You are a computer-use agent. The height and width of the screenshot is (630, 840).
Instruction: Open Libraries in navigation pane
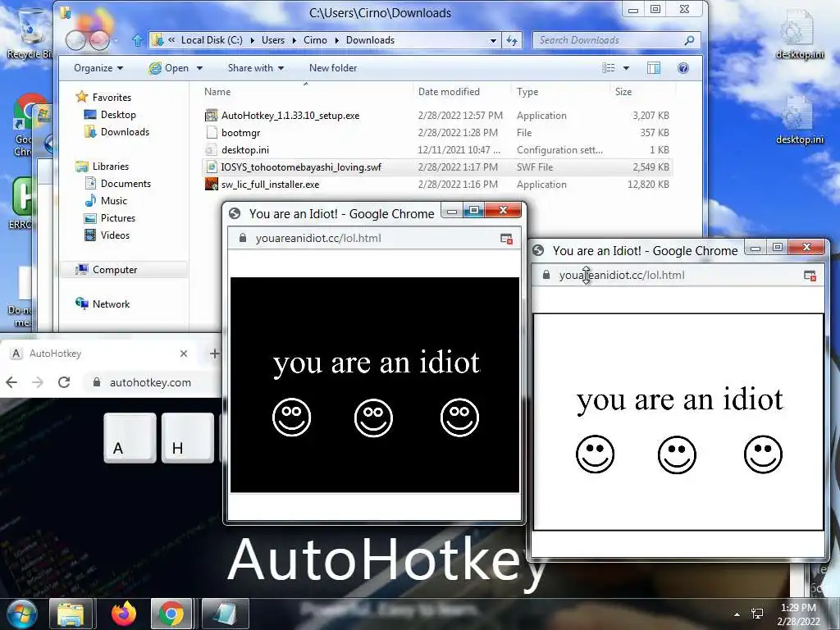111,166
